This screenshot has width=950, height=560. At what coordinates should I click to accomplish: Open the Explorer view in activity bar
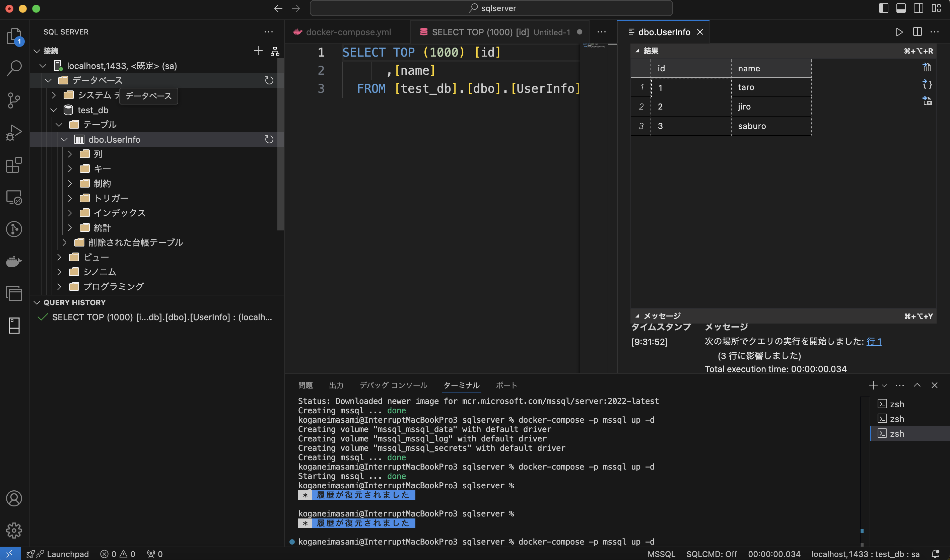(14, 36)
